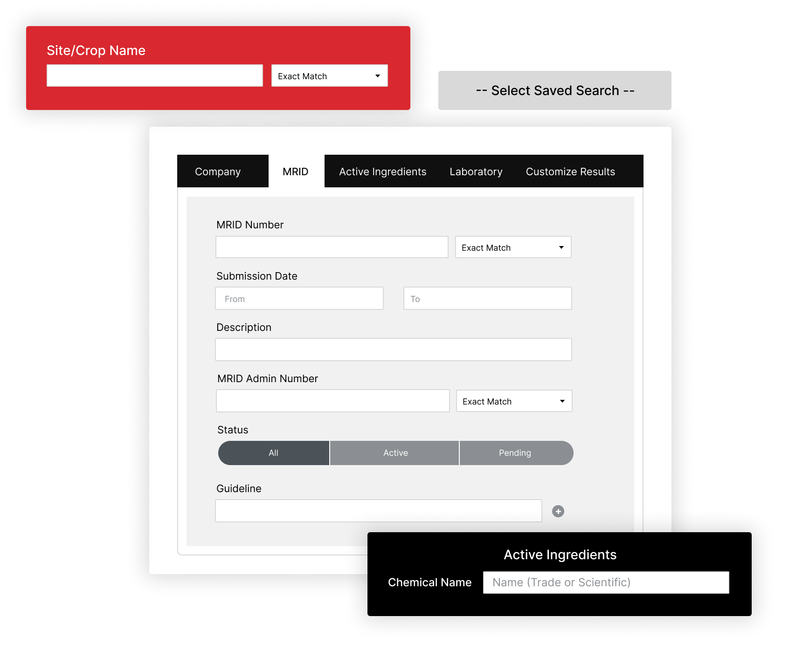Click the Chemical Name input field
The height and width of the screenshot is (672, 789).
pos(606,583)
